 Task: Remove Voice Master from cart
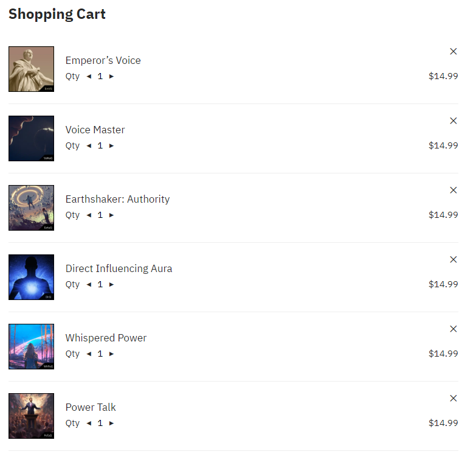[454, 120]
